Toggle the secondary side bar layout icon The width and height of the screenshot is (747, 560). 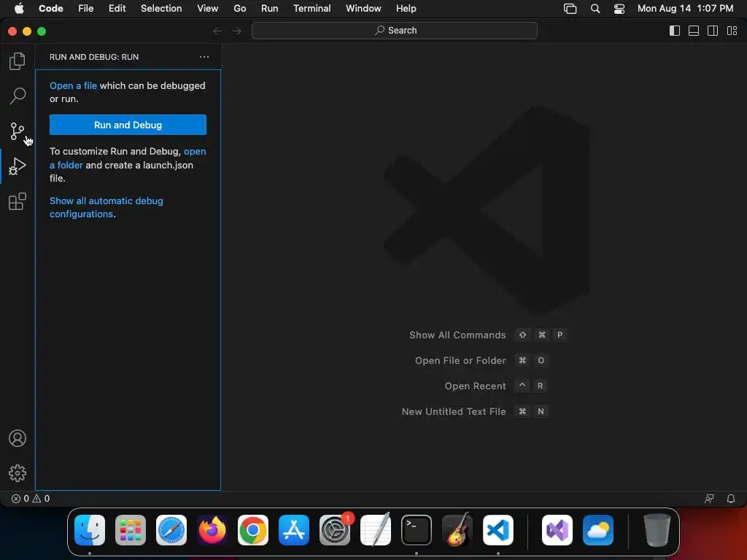point(713,31)
